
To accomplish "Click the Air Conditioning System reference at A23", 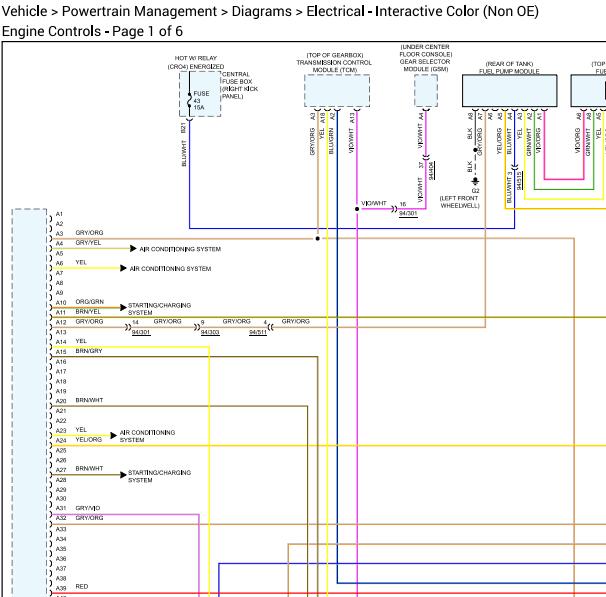I will pyautogui.click(x=147, y=436).
